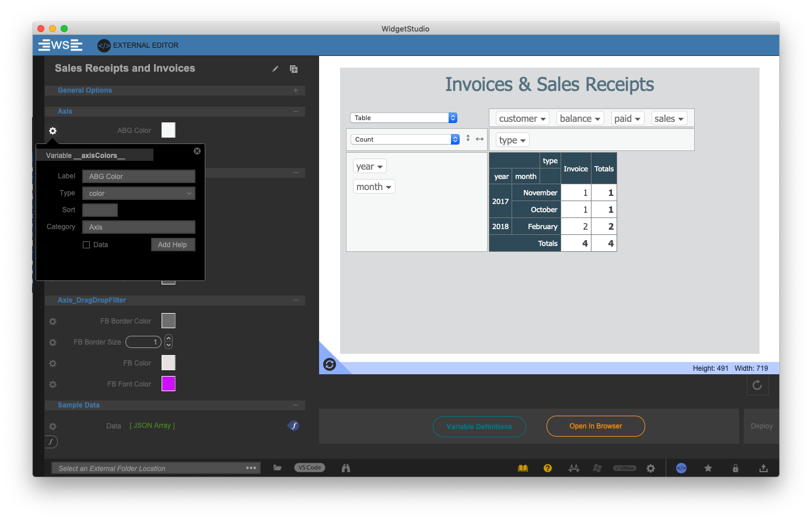The image size is (812, 520).
Task: Open the year row field dropdown
Action: pos(370,166)
